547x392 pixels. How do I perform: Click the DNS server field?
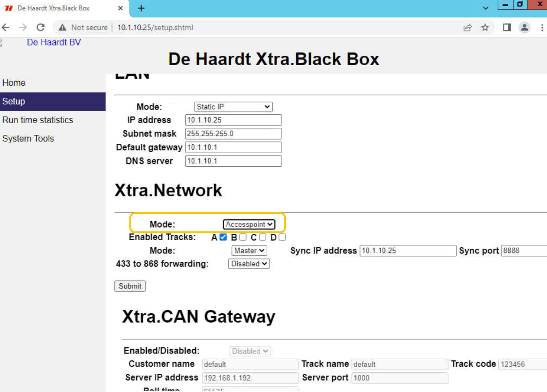pos(233,161)
